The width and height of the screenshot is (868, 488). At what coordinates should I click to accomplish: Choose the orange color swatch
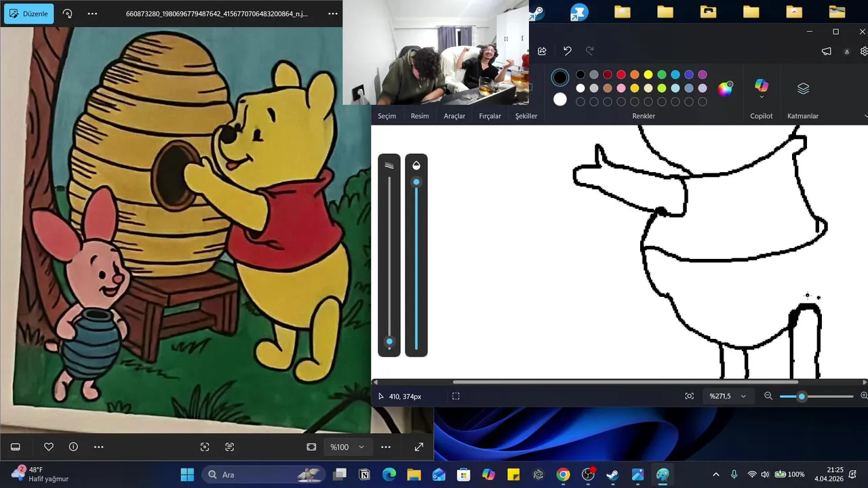tap(635, 75)
